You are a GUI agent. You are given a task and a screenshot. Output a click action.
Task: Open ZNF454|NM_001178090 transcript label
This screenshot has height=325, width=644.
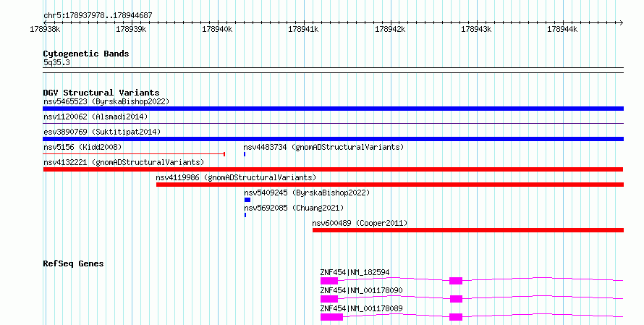tap(361, 290)
